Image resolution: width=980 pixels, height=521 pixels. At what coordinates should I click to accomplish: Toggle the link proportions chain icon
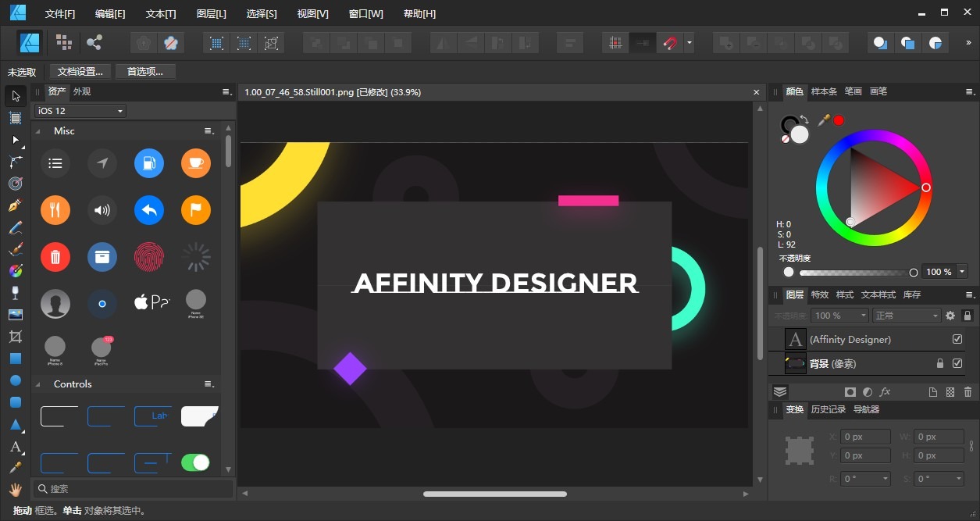pos(971,446)
